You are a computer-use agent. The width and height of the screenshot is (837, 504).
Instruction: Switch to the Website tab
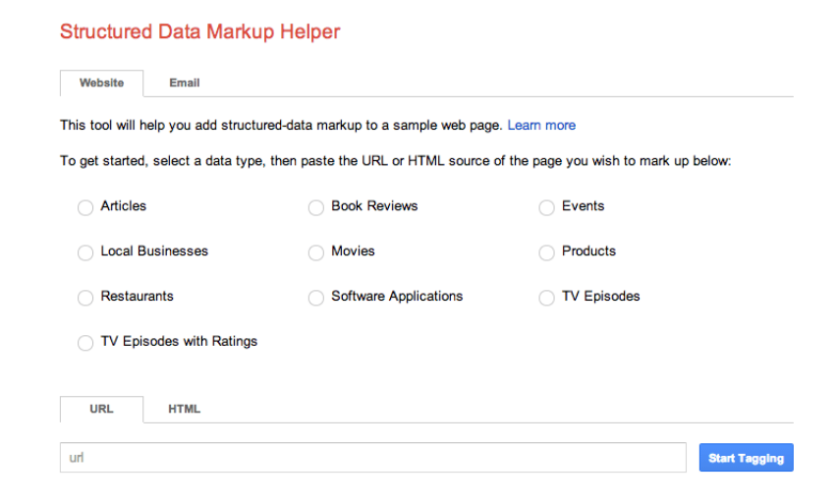point(101,84)
